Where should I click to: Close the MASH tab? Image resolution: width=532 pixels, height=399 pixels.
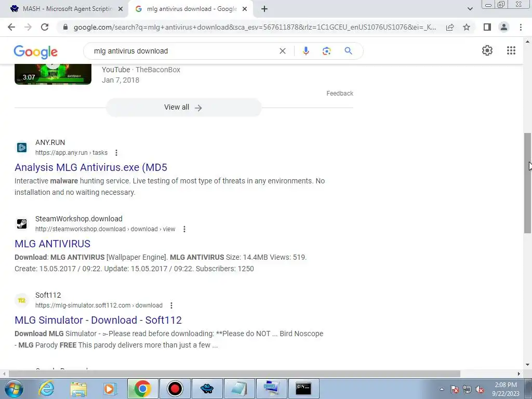coord(120,9)
